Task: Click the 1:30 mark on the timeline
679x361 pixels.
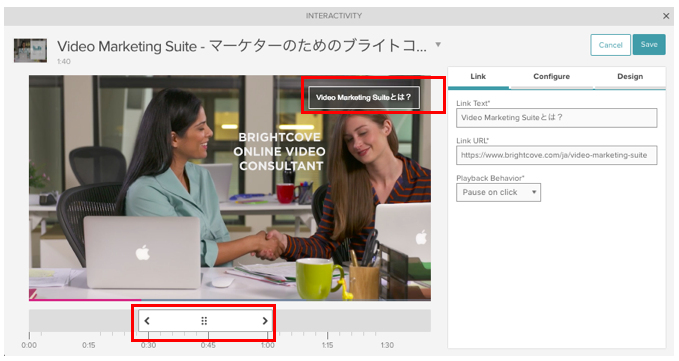Action: tap(387, 345)
